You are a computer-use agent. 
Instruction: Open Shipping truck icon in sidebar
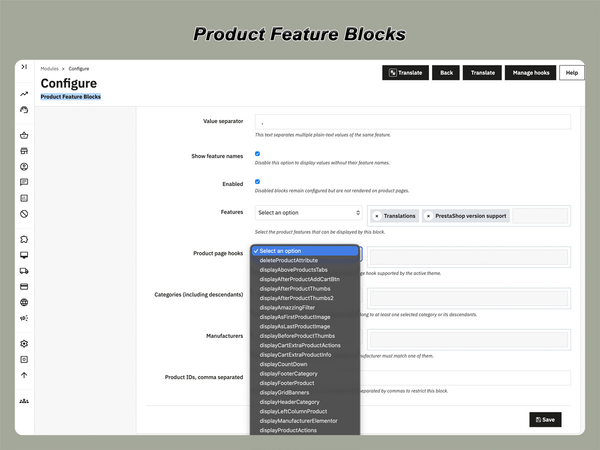pyautogui.click(x=24, y=271)
